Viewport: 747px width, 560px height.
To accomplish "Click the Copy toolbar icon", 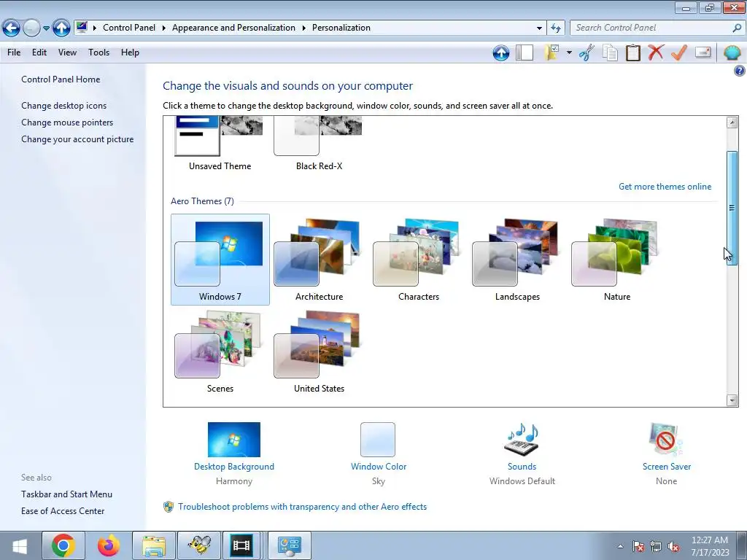I will coord(610,52).
